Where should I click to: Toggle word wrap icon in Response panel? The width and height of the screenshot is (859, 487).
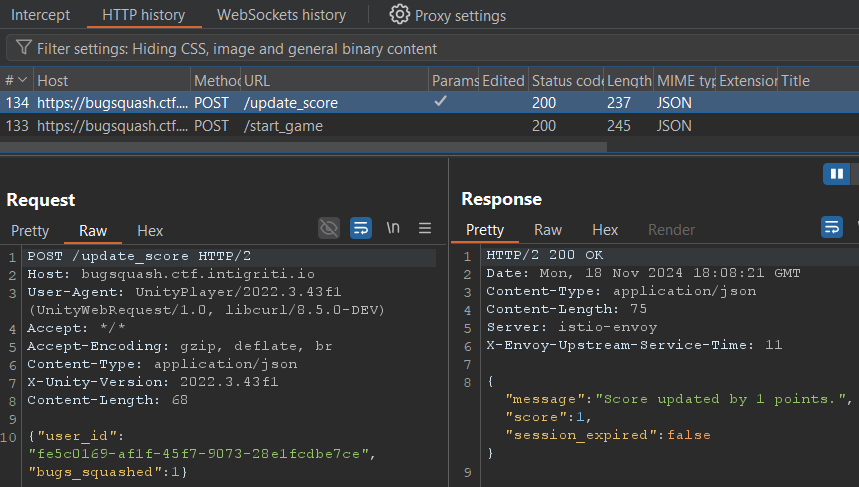click(x=831, y=229)
